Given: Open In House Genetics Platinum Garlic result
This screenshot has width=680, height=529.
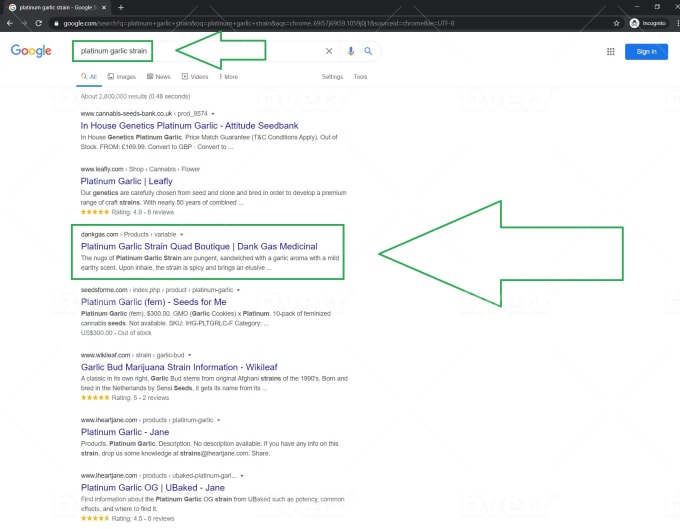Looking at the screenshot, I should 190,126.
